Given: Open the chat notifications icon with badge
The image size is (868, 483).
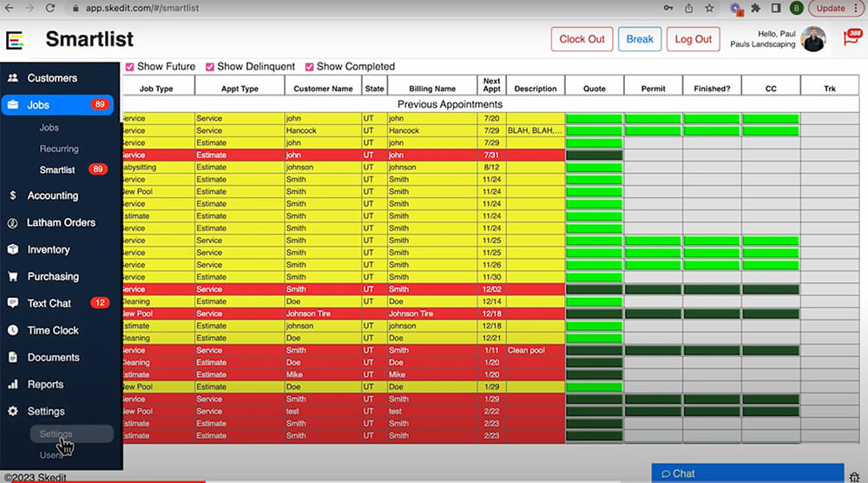Looking at the screenshot, I should (852, 38).
